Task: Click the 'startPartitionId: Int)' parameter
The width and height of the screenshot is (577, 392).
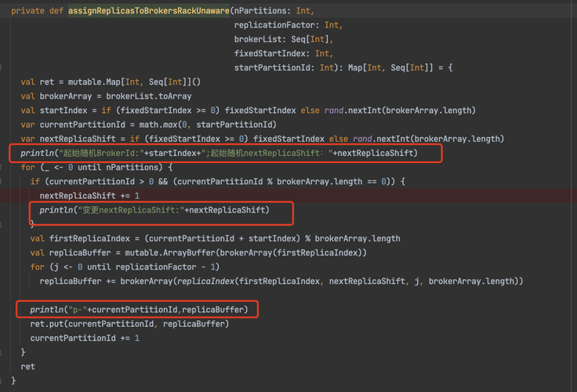Action: [x=286, y=67]
